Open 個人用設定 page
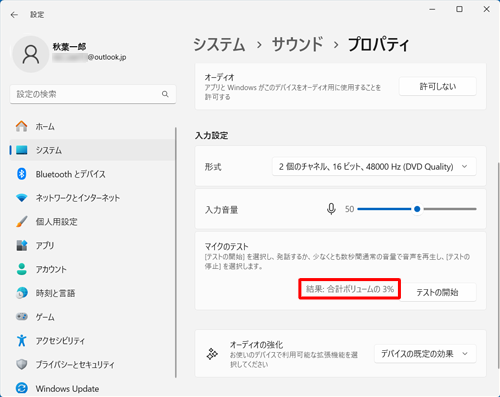Viewport: 500px width, 397px height. [x=92, y=222]
